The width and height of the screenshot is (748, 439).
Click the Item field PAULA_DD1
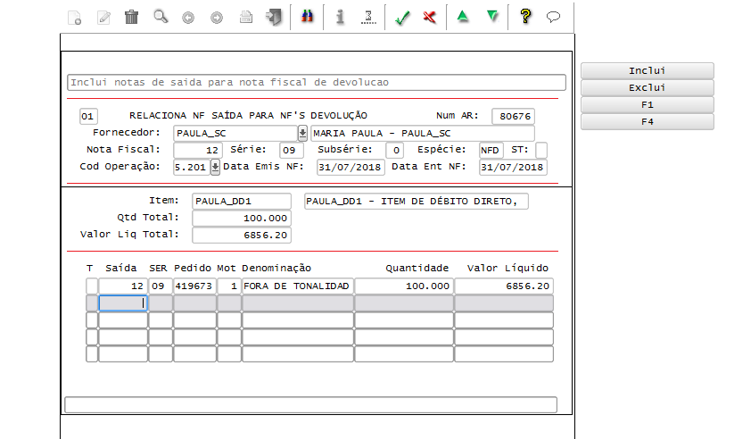242,201
